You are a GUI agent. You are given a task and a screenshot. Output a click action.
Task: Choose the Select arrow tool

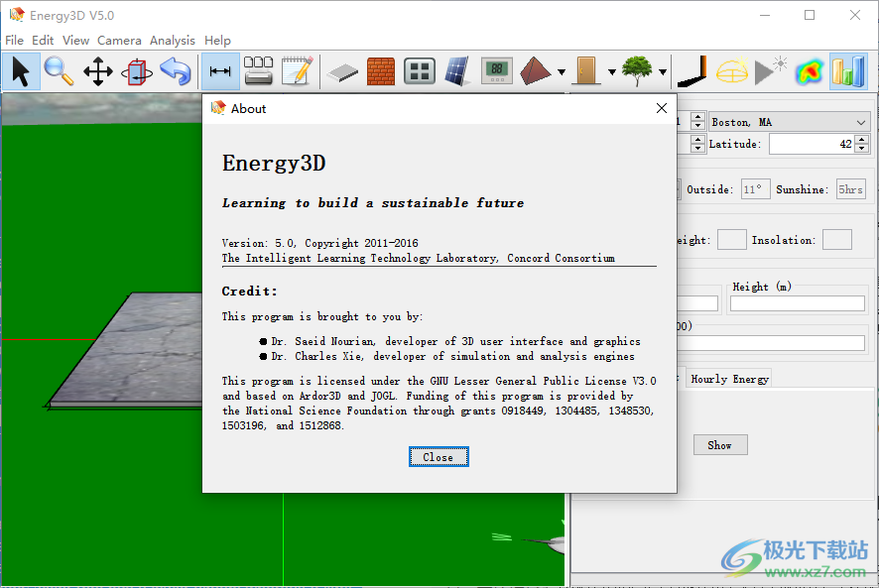point(21,71)
